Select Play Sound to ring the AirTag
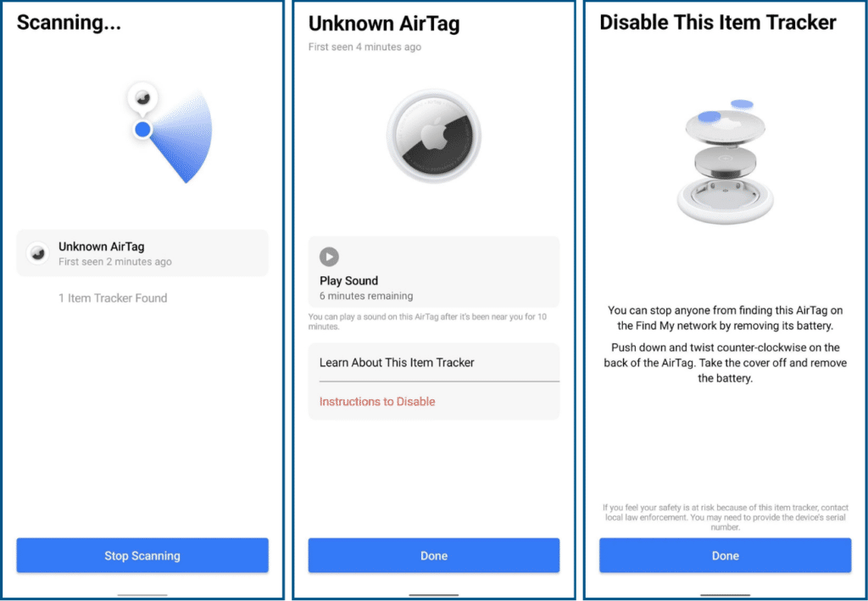This screenshot has height=601, width=868. tap(348, 281)
